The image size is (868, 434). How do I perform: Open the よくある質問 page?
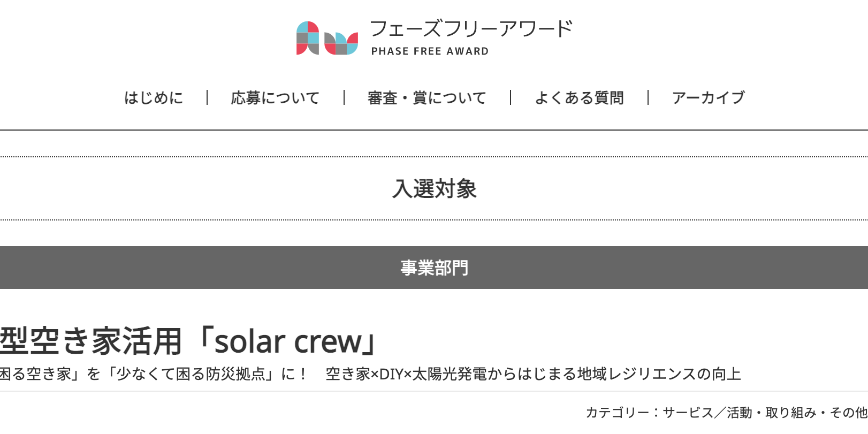pyautogui.click(x=579, y=98)
